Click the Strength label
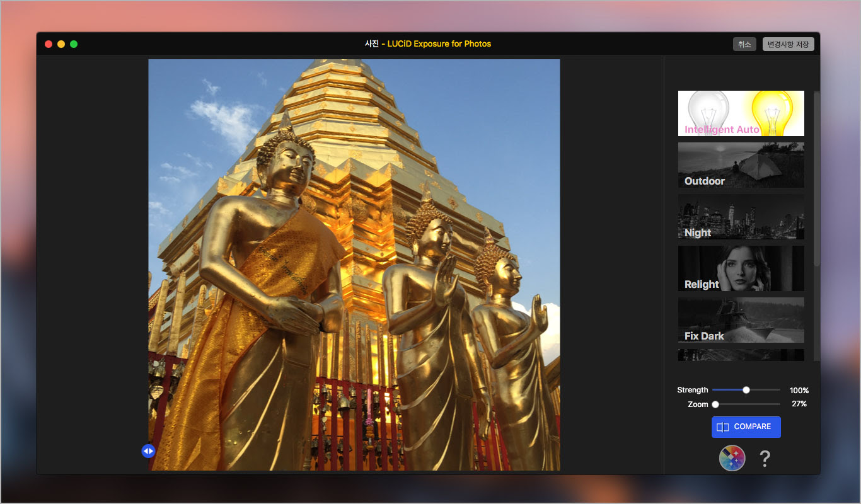The width and height of the screenshot is (861, 504). pos(693,390)
